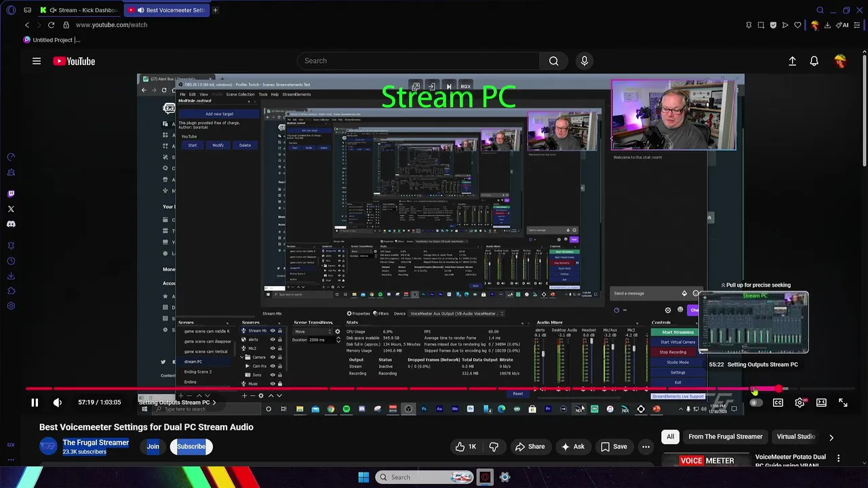Click the video progress bar scrubber
This screenshot has width=868, height=488.
click(x=778, y=389)
